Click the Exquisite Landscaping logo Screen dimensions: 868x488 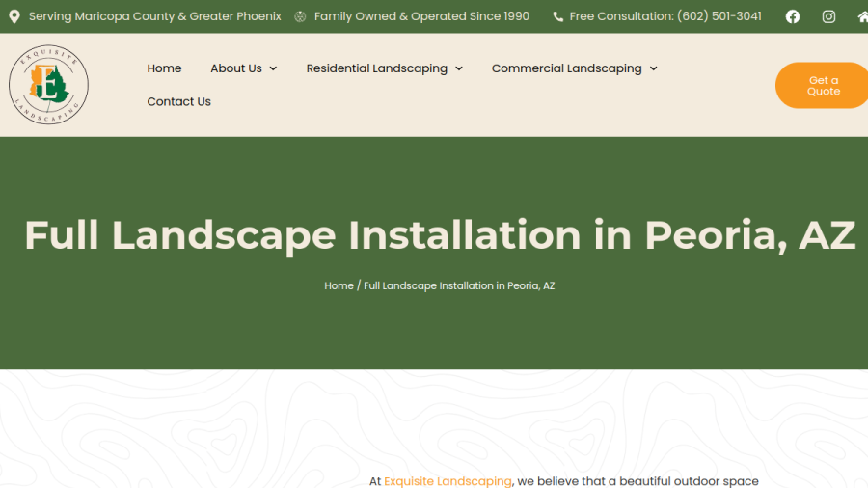point(49,85)
